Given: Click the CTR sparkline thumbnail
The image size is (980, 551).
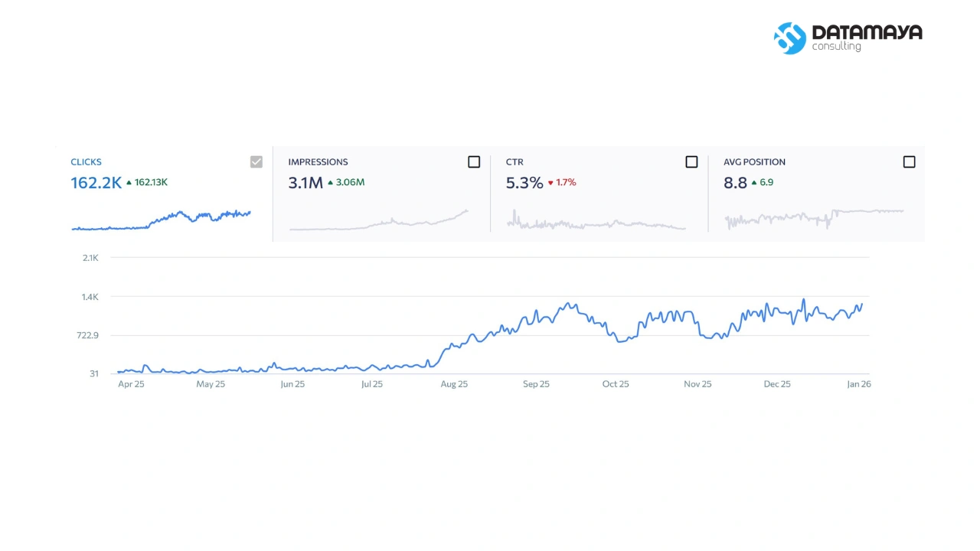Looking at the screenshot, I should coord(596,220).
